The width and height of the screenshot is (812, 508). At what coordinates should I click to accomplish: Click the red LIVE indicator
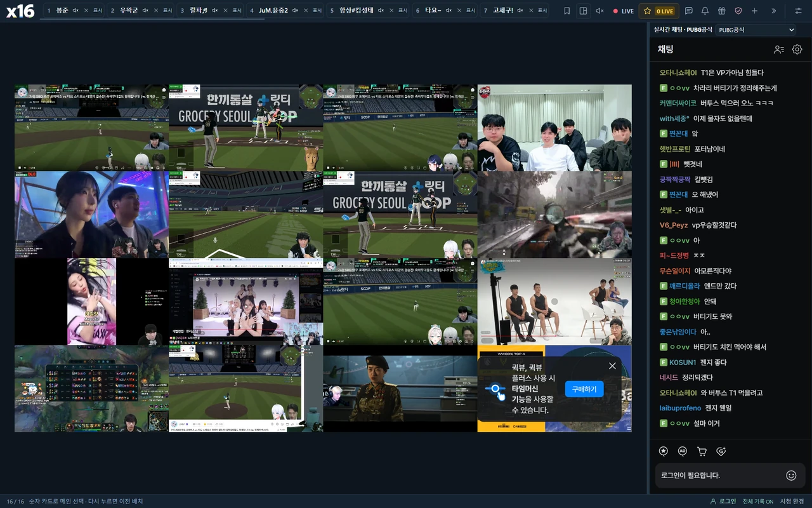tap(623, 11)
